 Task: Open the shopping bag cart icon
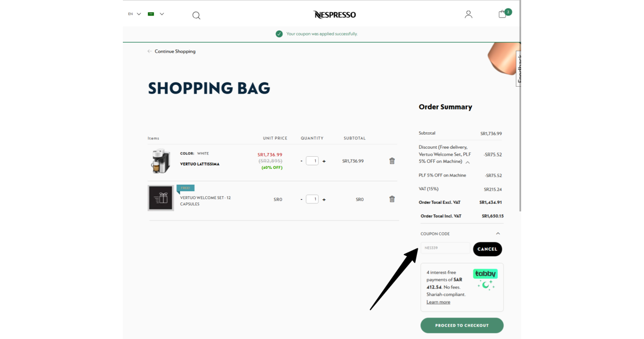(502, 14)
